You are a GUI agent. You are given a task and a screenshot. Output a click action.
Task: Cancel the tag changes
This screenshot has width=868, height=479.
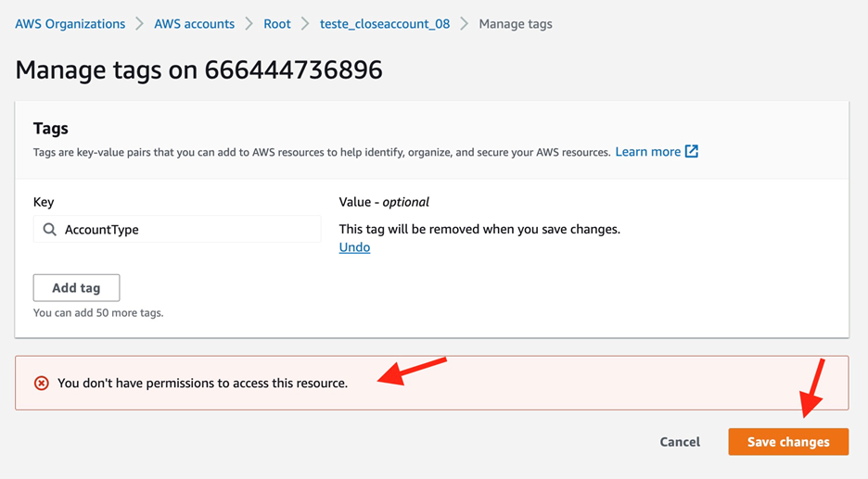680,441
